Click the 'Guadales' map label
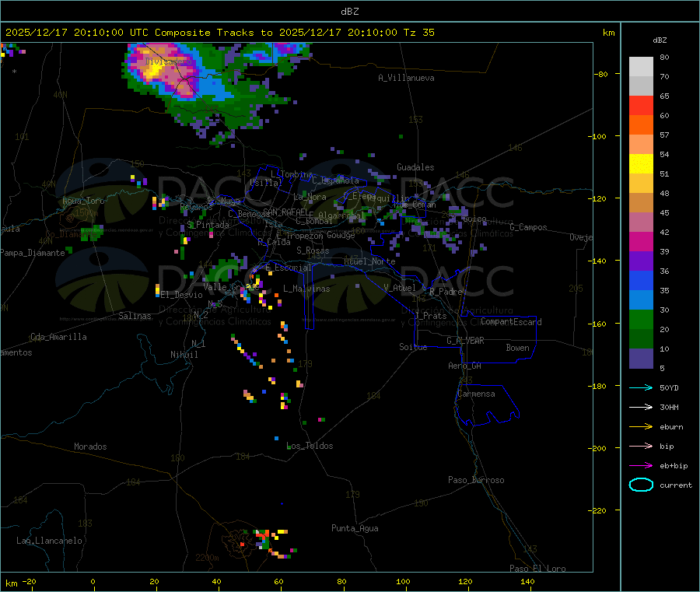This screenshot has width=700, height=592. tap(415, 167)
